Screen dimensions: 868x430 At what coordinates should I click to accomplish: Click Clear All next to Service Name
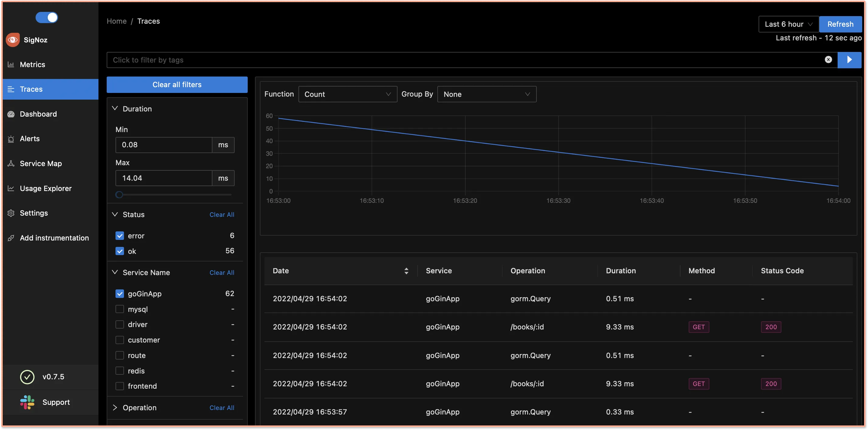tap(222, 272)
